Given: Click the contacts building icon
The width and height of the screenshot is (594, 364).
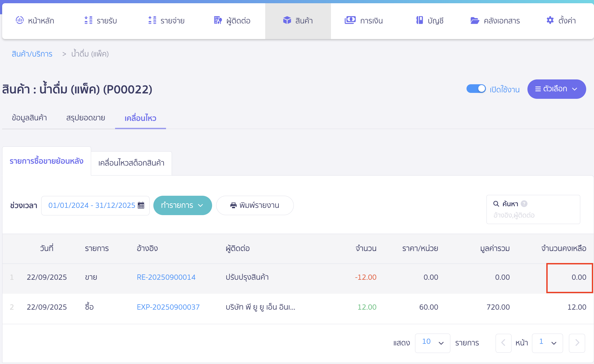Looking at the screenshot, I should [218, 20].
